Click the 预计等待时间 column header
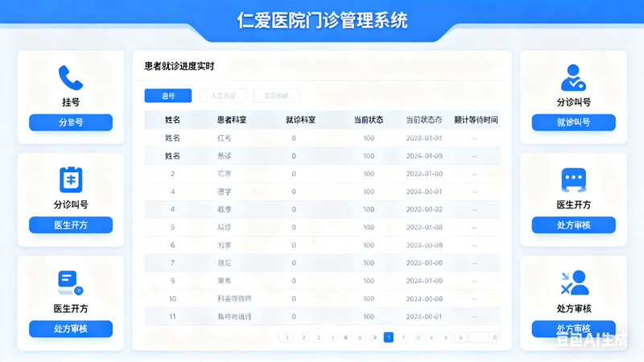The image size is (644, 362). 476,120
